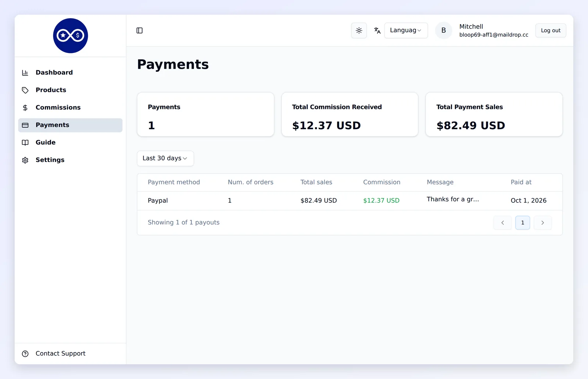Click the Message column header
The height and width of the screenshot is (379, 588).
pyautogui.click(x=440, y=182)
